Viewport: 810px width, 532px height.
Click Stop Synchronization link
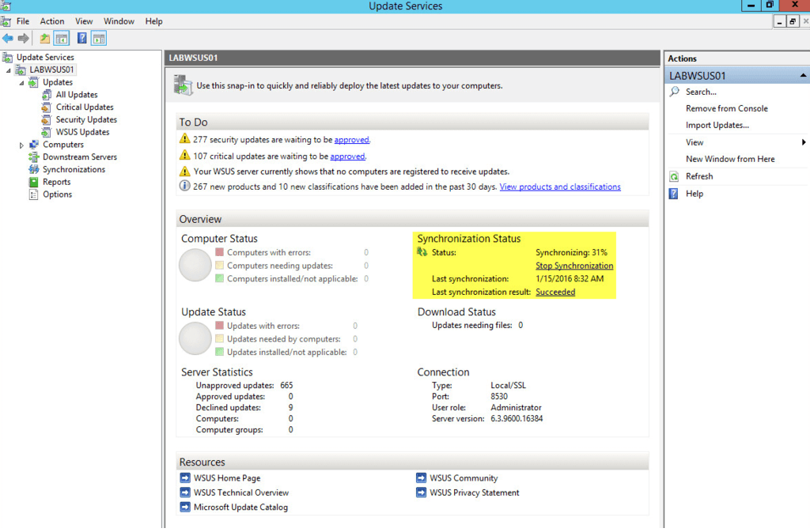(574, 266)
